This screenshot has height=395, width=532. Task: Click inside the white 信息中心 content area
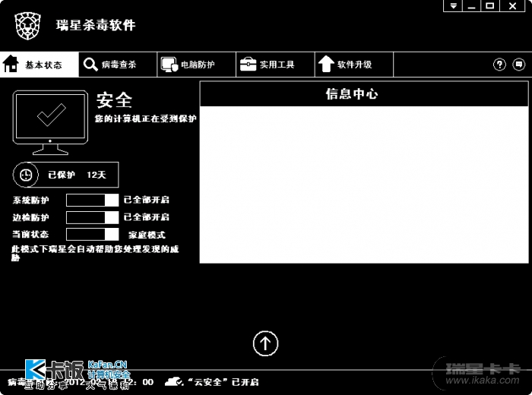pyautogui.click(x=364, y=185)
